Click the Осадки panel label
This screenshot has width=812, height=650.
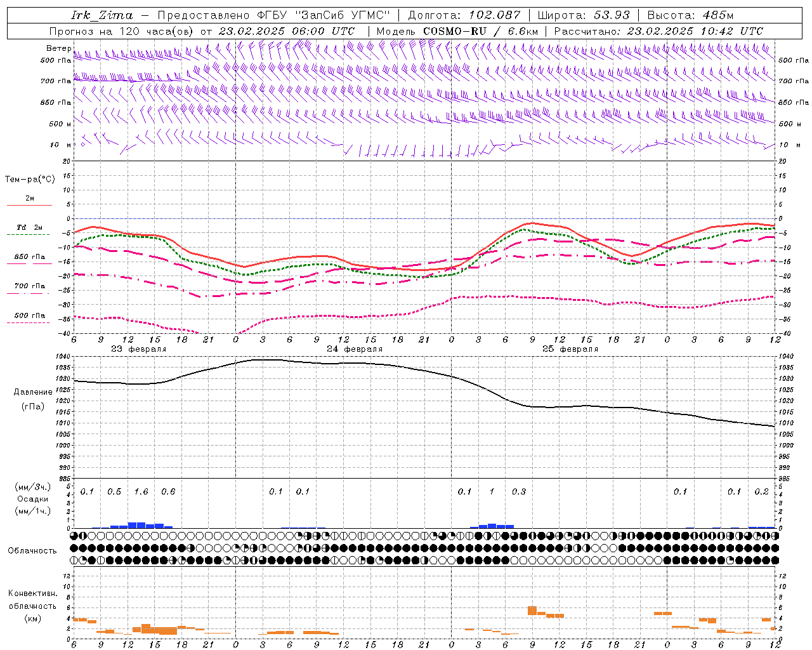(32, 499)
